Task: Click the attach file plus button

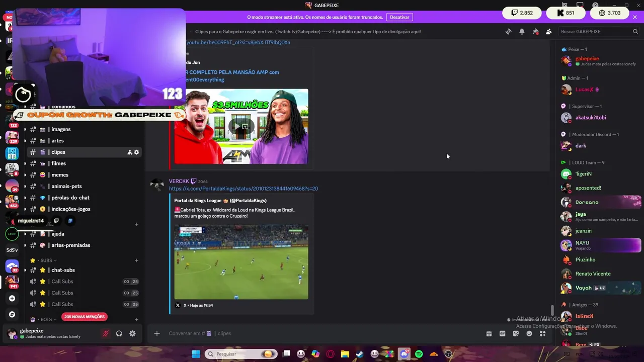Action: [x=157, y=333]
